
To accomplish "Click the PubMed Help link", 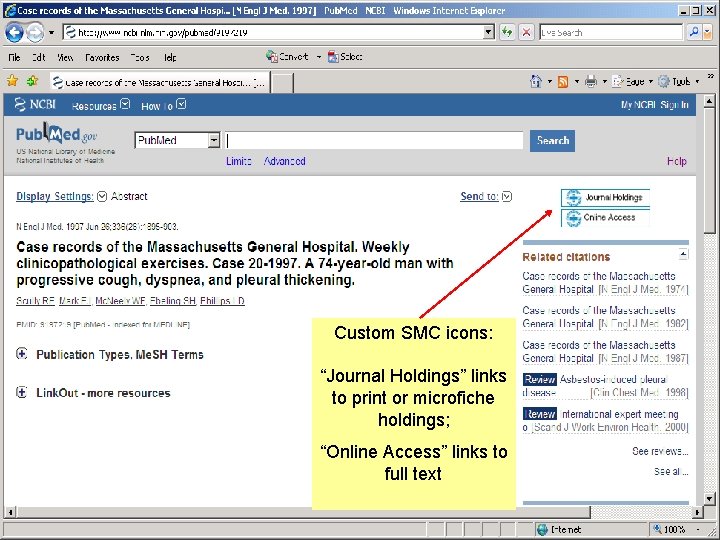I will (x=677, y=161).
